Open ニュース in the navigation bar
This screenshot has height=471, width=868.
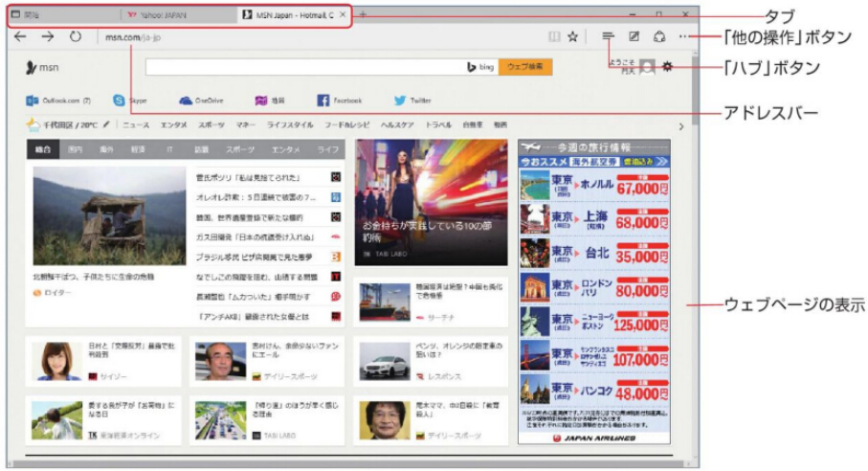pyautogui.click(x=136, y=125)
